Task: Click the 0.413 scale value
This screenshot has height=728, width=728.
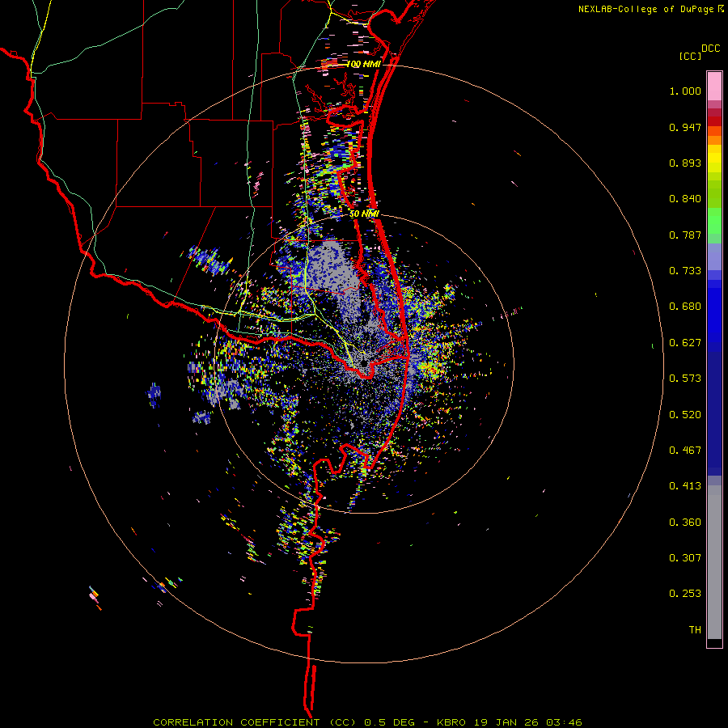Action: (x=685, y=486)
